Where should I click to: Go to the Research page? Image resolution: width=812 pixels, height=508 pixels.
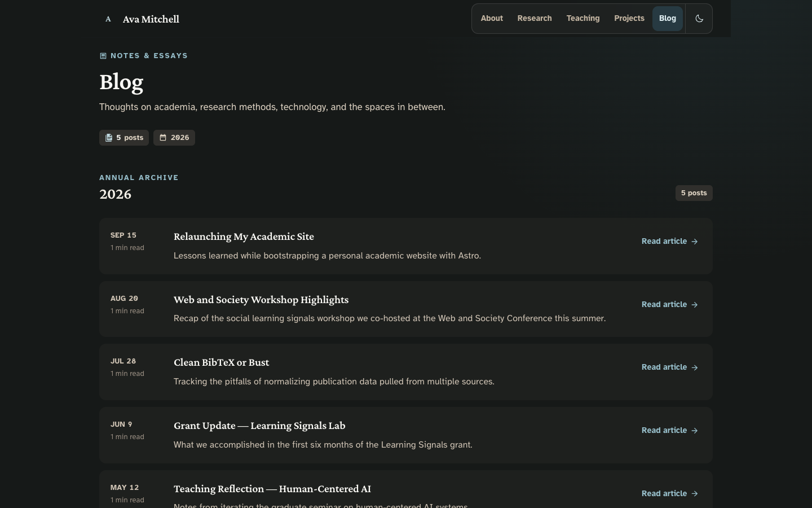535,19
